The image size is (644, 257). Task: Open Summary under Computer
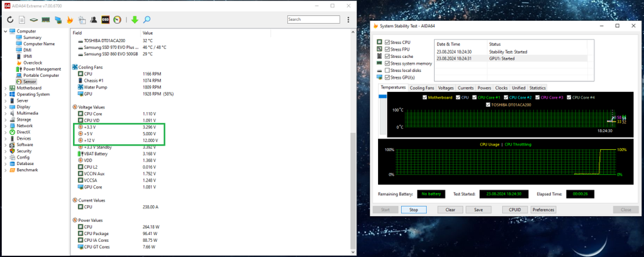click(32, 37)
